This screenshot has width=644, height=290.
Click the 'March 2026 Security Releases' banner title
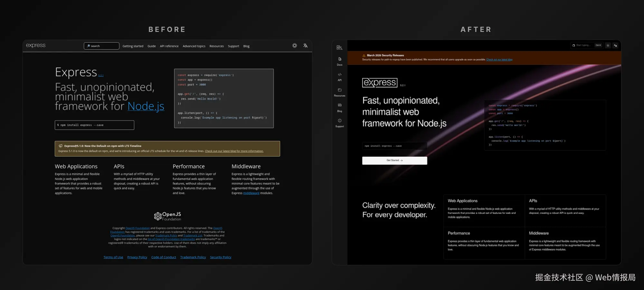(385, 55)
